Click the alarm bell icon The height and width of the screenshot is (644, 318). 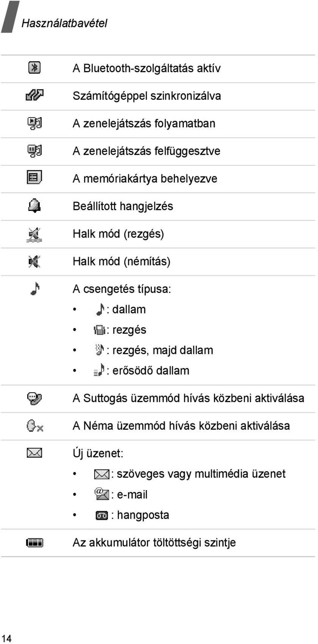point(34,205)
